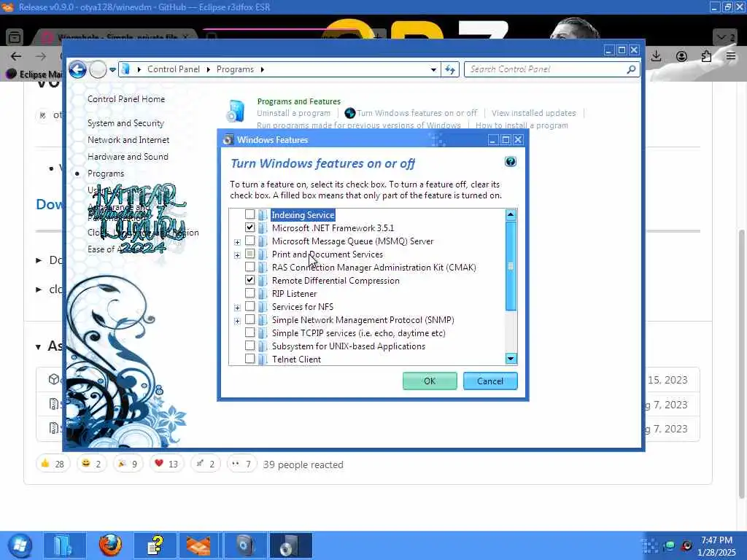747x560 pixels.
Task: Click the tada reaction
Action: (x=128, y=463)
